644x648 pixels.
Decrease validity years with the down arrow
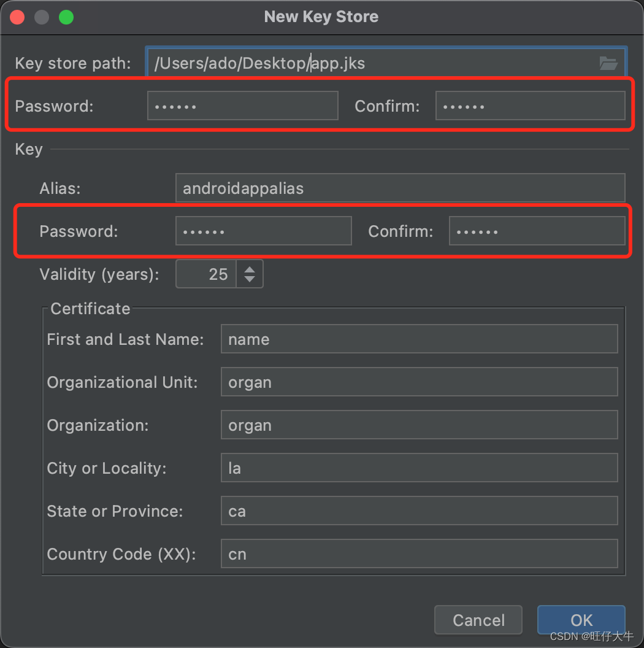point(249,279)
